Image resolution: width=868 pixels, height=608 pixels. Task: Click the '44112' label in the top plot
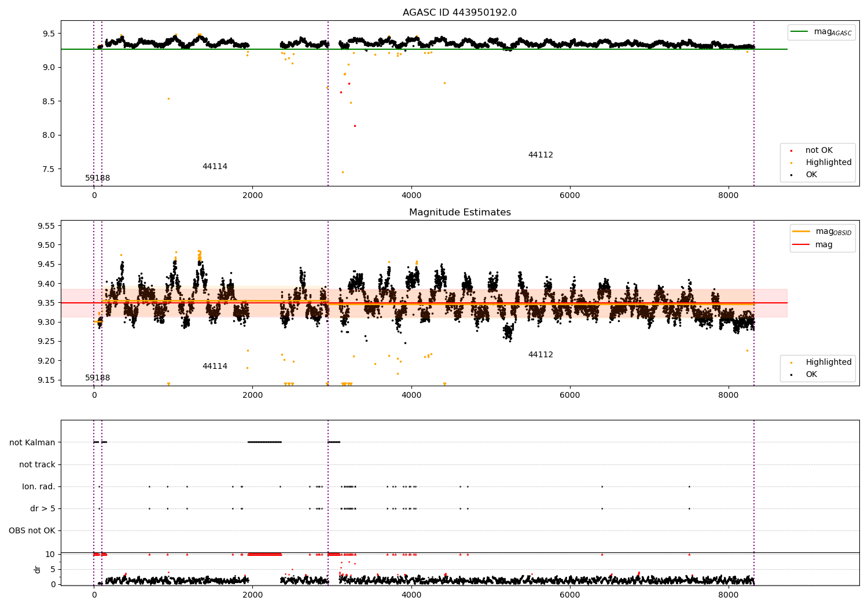pyautogui.click(x=540, y=155)
